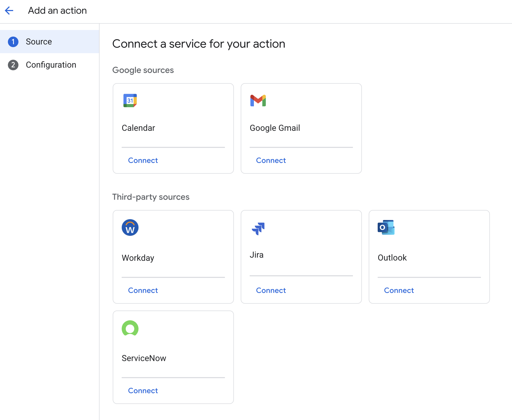Click the step 1 numbered circle
The image size is (512, 420).
pos(13,42)
